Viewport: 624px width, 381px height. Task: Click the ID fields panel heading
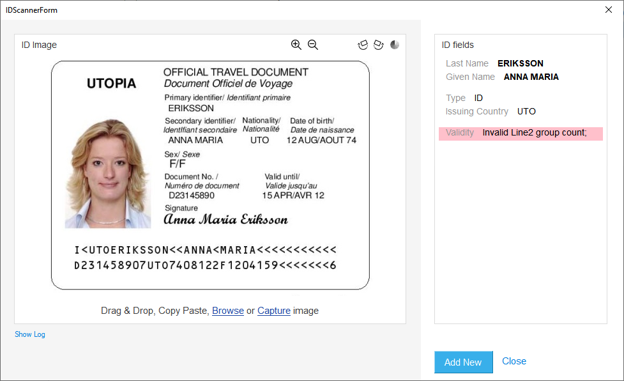click(x=458, y=45)
